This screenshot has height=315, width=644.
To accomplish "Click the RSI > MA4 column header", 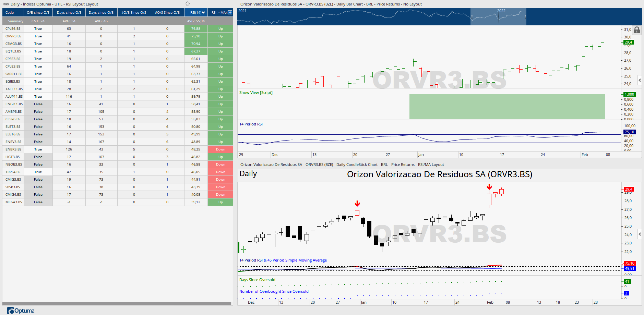I will tap(219, 13).
